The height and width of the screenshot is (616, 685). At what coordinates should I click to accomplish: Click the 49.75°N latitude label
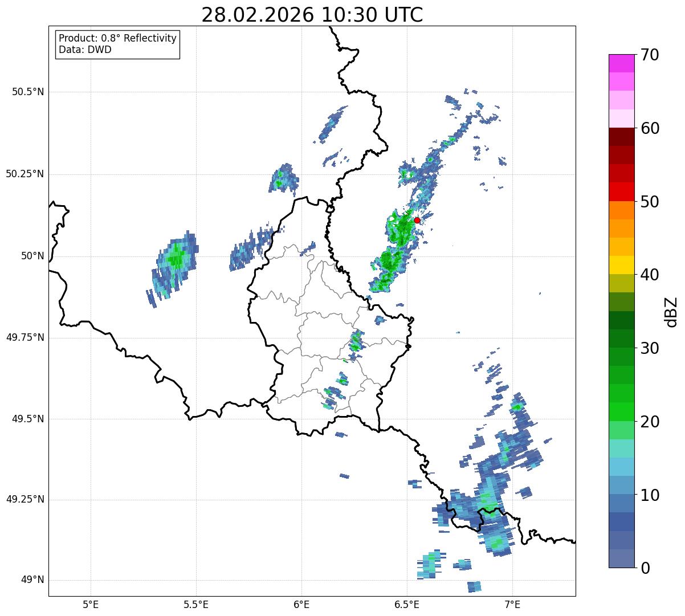pos(25,337)
